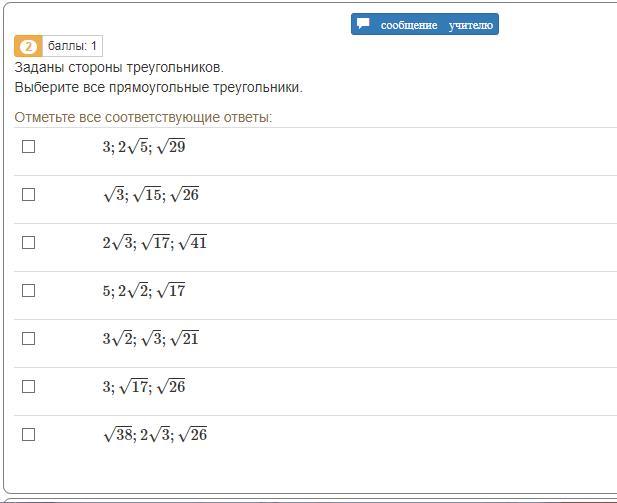Image resolution: width=617 pixels, height=503 pixels.
Task: Select the checkbox for 2√3; √17; √41
Action: [x=28, y=242]
